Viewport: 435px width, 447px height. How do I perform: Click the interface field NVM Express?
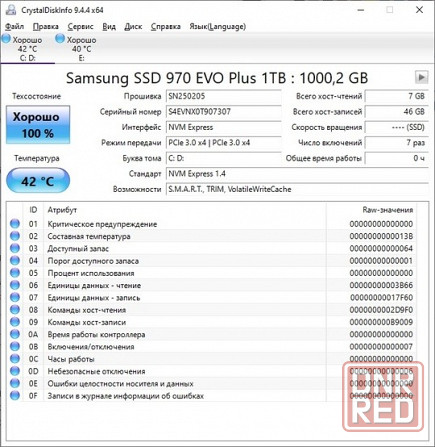point(224,127)
